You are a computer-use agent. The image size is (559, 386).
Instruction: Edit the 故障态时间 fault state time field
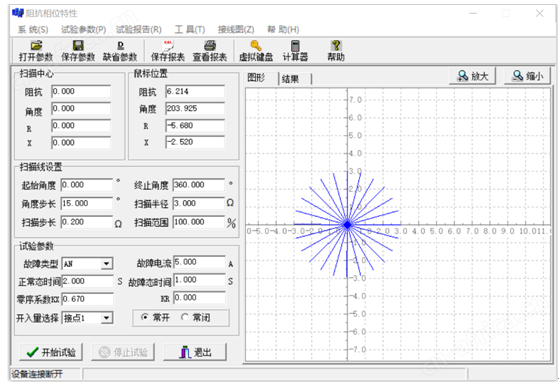coord(200,280)
